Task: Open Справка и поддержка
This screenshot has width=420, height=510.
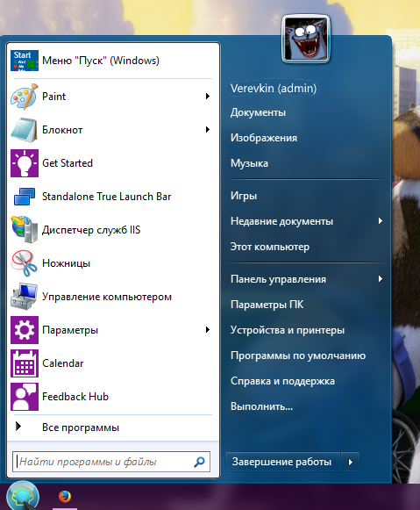Action: click(282, 381)
